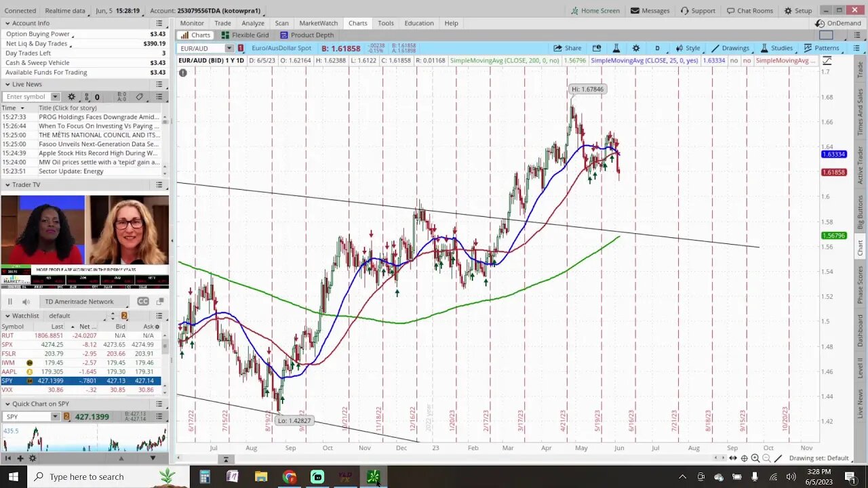Toggle the price axis scale icon
Image resolution: width=868 pixels, height=488 pixels.
(x=827, y=61)
